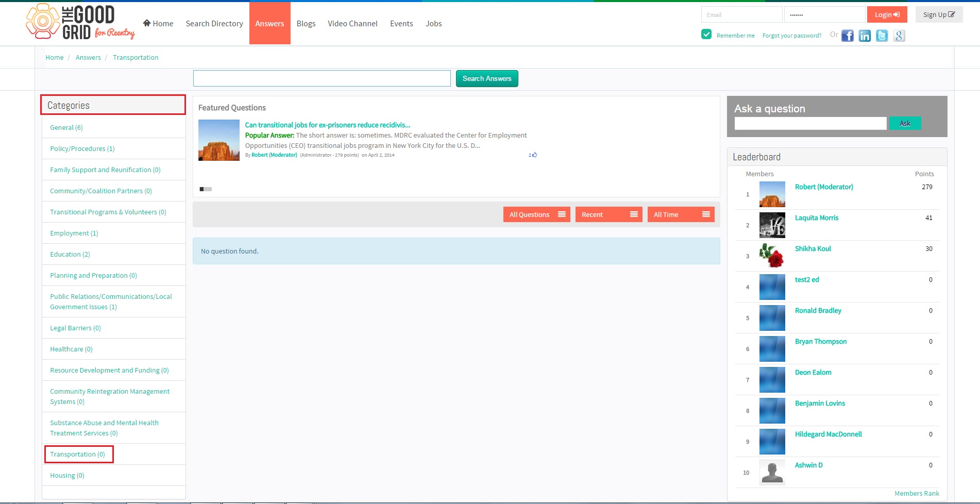Select Community Reintegration Management Systems category

tap(110, 396)
